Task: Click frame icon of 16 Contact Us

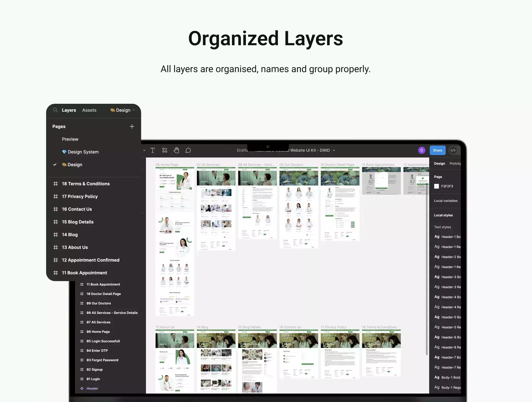Action: (56, 209)
